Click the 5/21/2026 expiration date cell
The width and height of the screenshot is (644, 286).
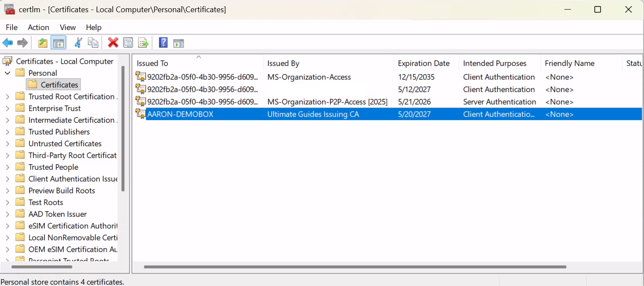(x=414, y=102)
